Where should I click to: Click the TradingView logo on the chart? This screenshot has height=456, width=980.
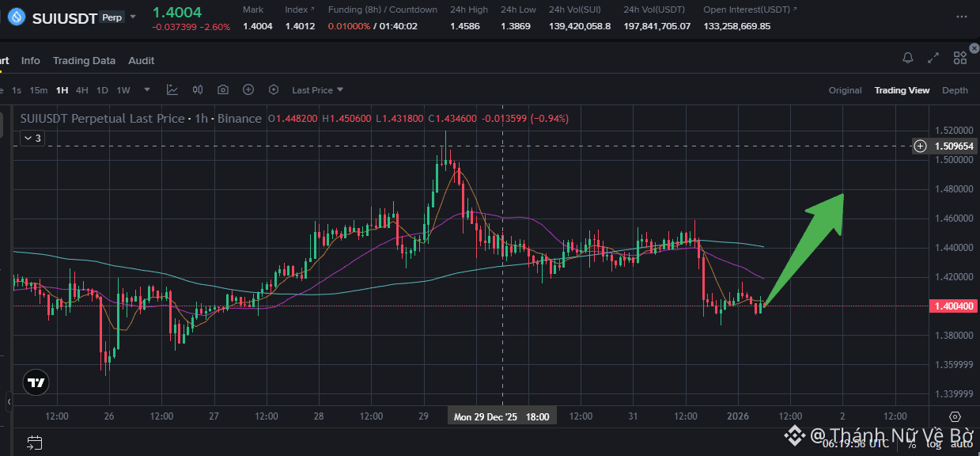pyautogui.click(x=36, y=382)
